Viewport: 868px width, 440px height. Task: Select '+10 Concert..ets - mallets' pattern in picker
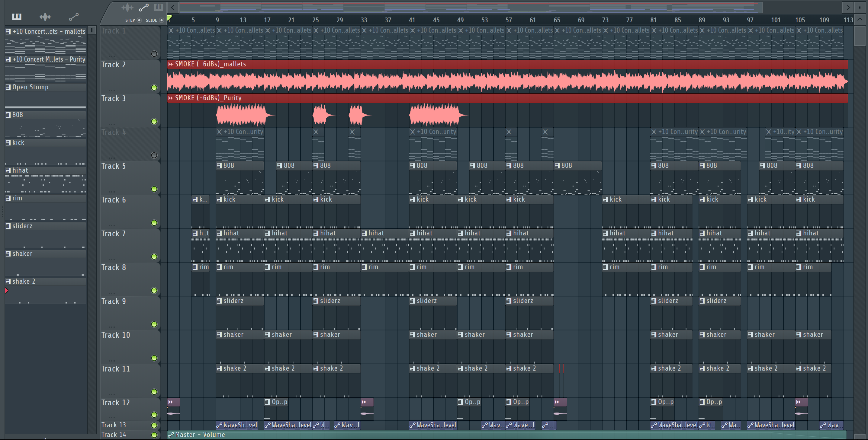[49, 31]
